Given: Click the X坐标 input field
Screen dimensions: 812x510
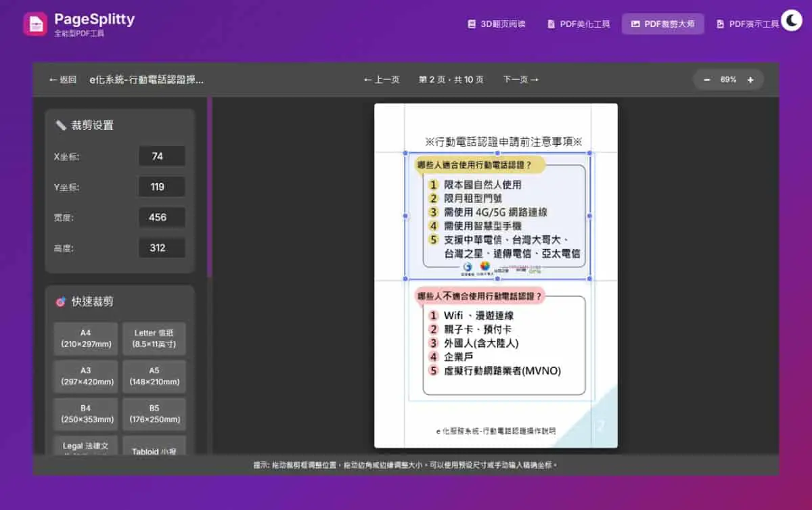Looking at the screenshot, I should (162, 156).
